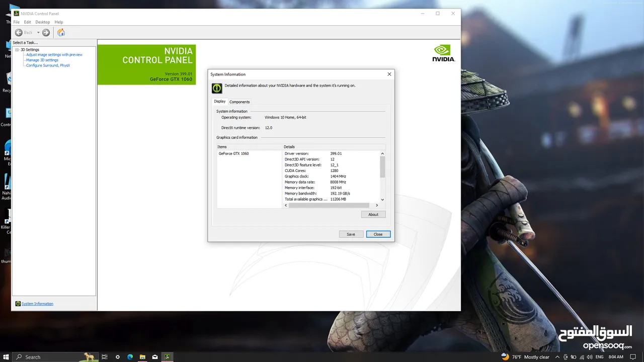
Task: Click the vertical scrollbar up arrow in Details
Action: point(382,153)
